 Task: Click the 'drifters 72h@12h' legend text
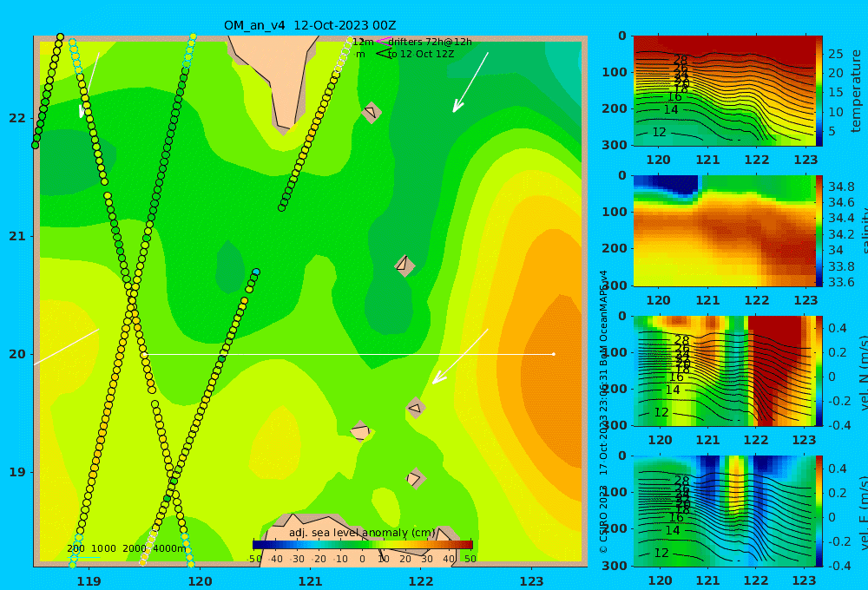(x=431, y=42)
